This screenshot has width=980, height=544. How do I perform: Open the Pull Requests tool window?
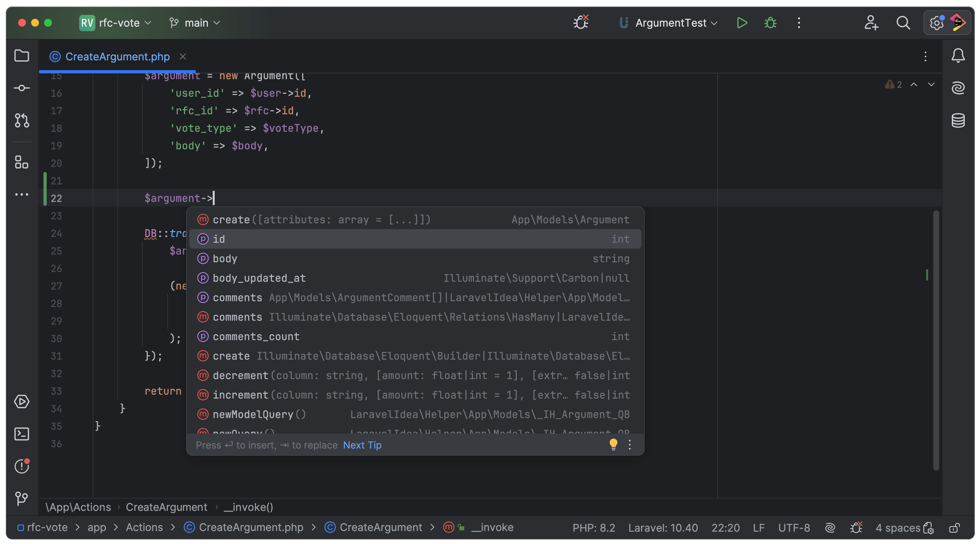21,120
